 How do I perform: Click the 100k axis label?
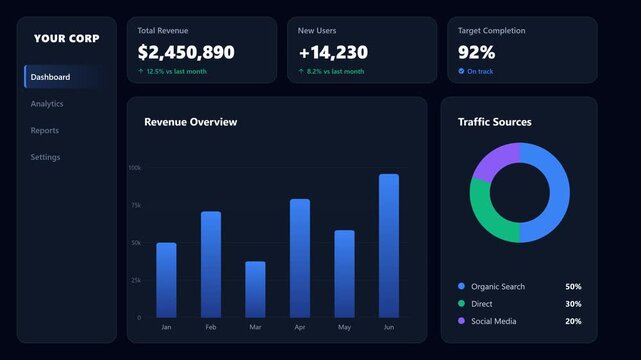coord(134,168)
